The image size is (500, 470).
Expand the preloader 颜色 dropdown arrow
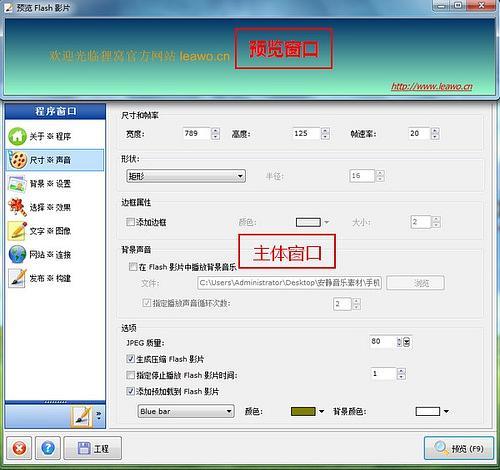pos(321,411)
